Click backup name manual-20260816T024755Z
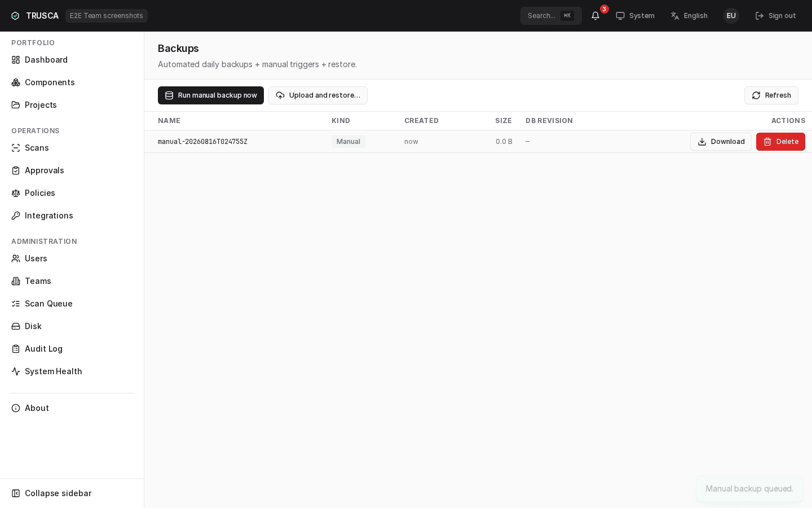The width and height of the screenshot is (812, 508). coord(202,142)
